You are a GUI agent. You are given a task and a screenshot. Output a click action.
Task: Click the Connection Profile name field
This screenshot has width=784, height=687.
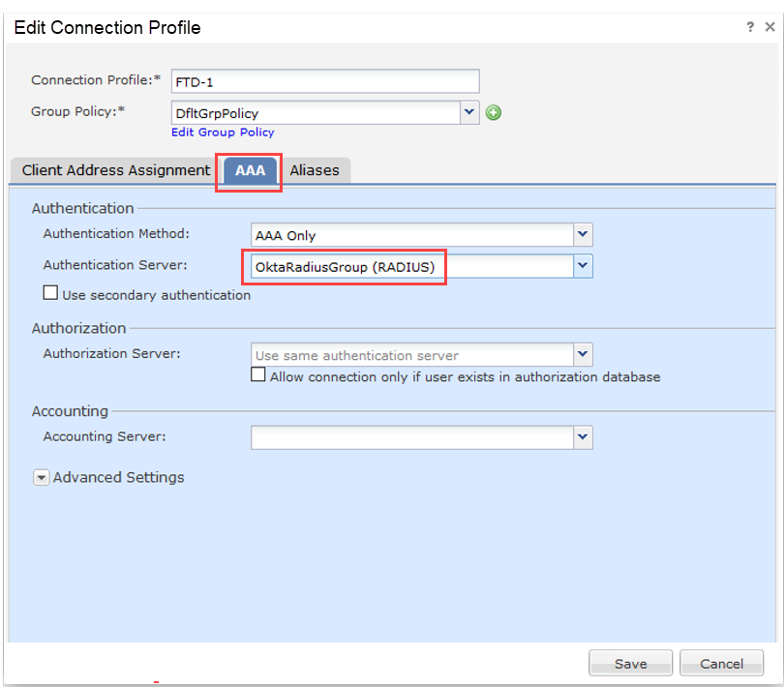click(324, 81)
